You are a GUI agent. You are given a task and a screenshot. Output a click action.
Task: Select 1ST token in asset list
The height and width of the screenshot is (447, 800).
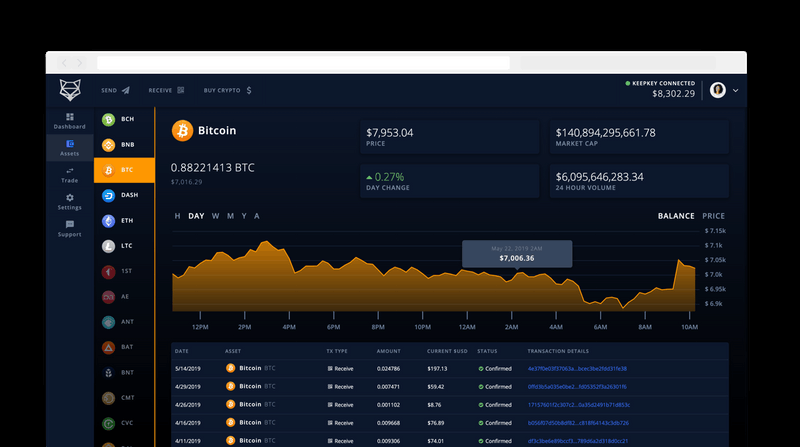pos(124,271)
